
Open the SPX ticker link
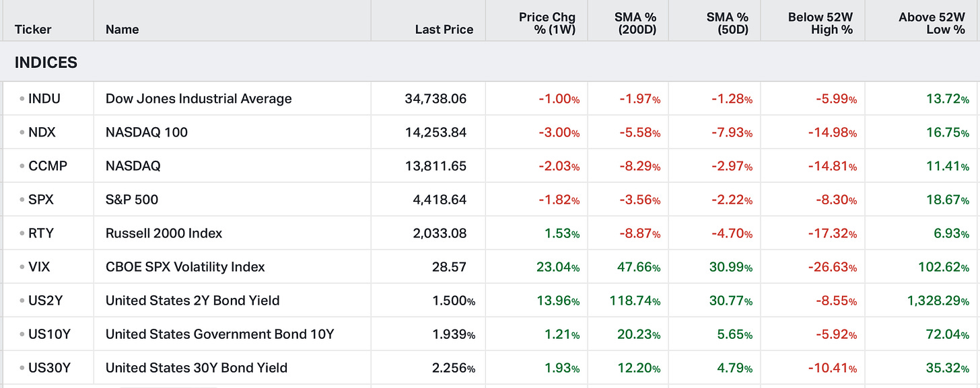[x=41, y=200]
